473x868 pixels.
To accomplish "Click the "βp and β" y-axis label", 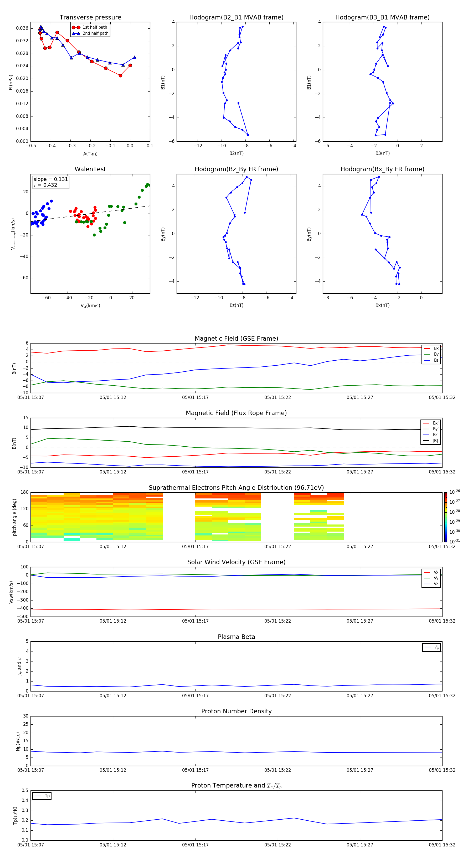I will (x=19, y=666).
